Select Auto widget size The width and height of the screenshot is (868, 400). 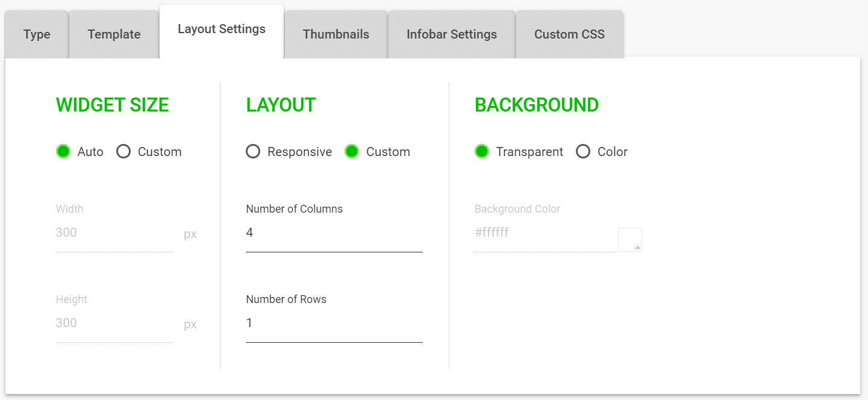63,151
